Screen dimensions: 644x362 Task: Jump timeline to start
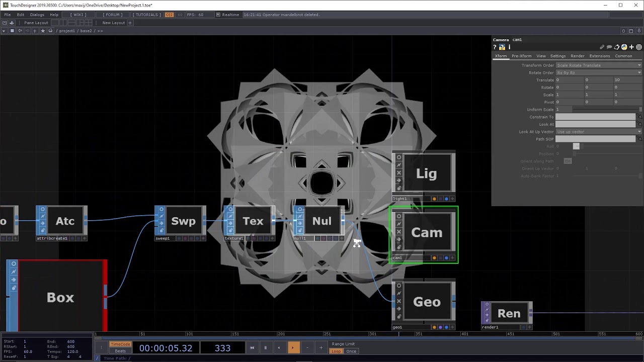point(252,347)
